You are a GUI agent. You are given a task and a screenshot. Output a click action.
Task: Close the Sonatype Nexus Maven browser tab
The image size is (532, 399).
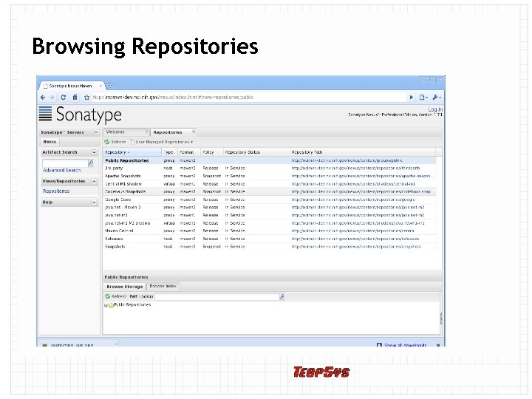[100, 86]
